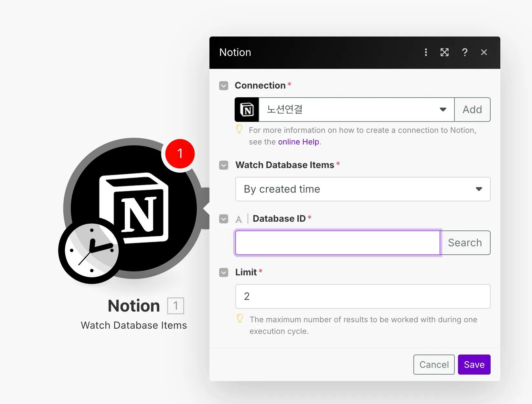532x404 pixels.
Task: Click the lightbulb hint icon under Limit
Action: coord(240,318)
